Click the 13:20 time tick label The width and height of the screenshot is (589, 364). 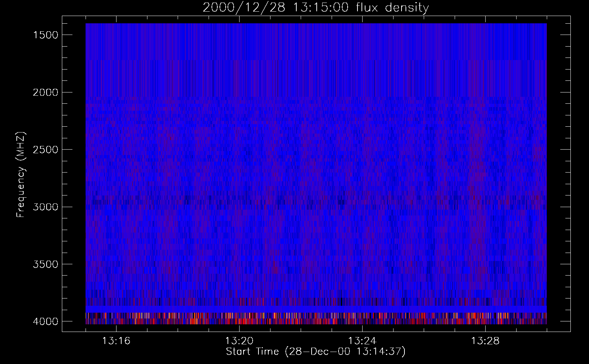pyautogui.click(x=240, y=341)
